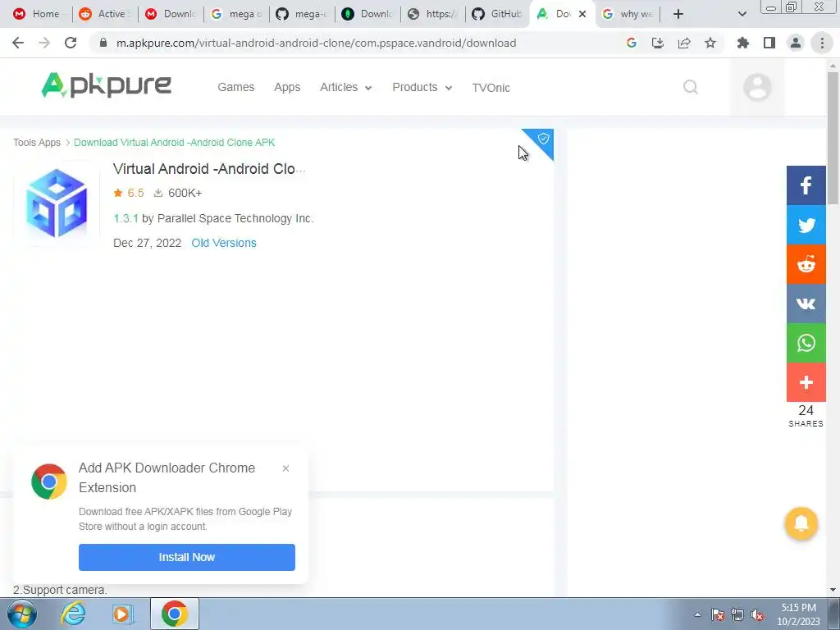This screenshot has width=840, height=630.
Task: Click the Action Center flag tray icon
Action: (717, 615)
